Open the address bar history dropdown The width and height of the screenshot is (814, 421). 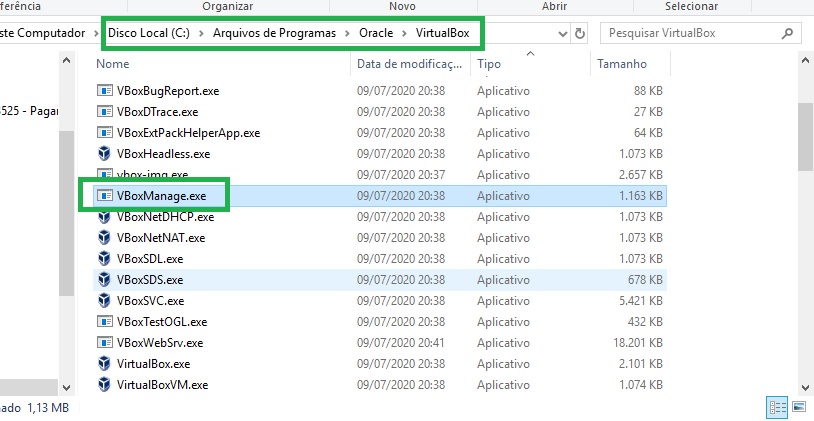tap(563, 34)
